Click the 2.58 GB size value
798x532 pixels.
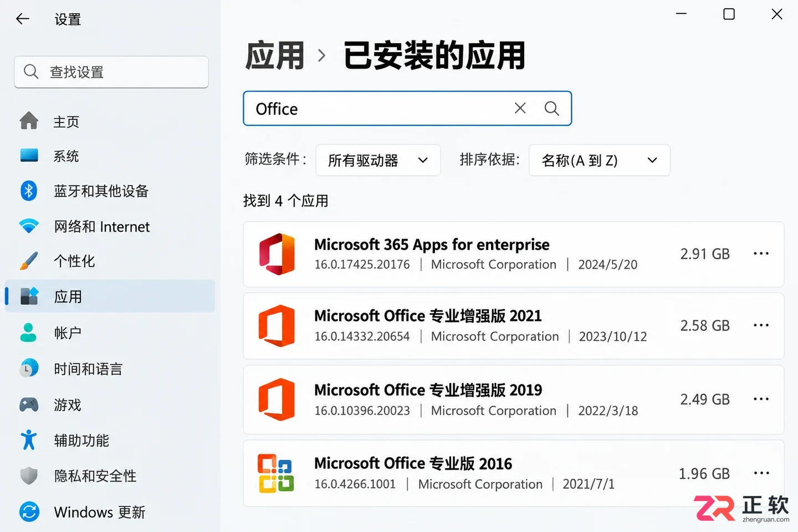(x=705, y=325)
